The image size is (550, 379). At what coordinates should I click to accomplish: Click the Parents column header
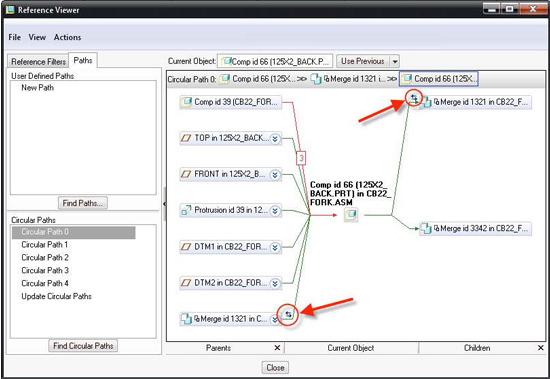point(218,348)
